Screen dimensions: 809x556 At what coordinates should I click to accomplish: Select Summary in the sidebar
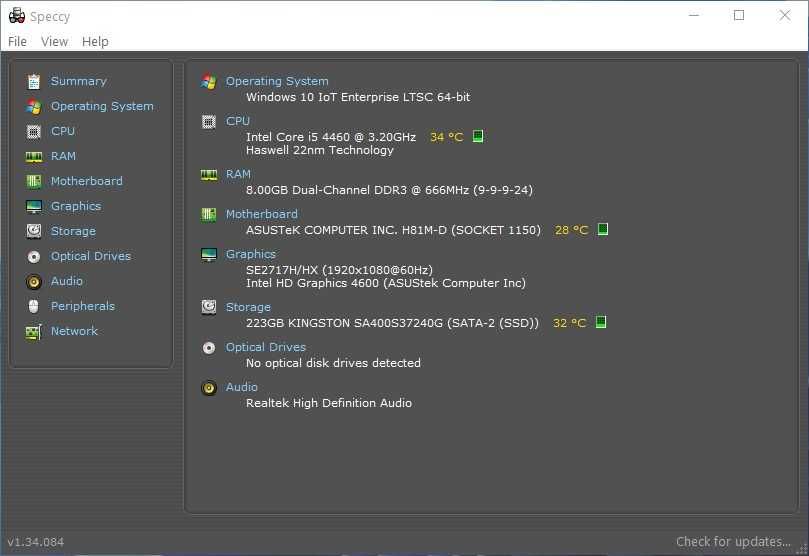(78, 81)
